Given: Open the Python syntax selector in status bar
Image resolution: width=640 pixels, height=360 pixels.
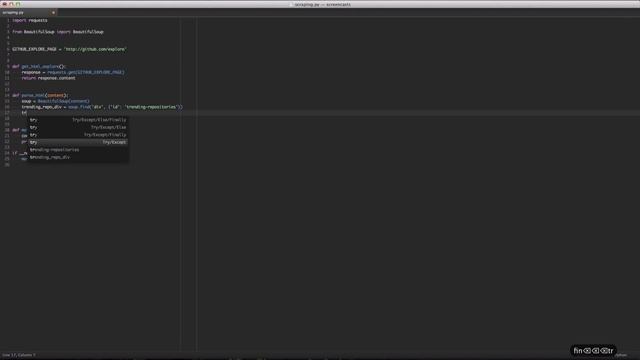Looking at the screenshot, I should [x=621, y=355].
